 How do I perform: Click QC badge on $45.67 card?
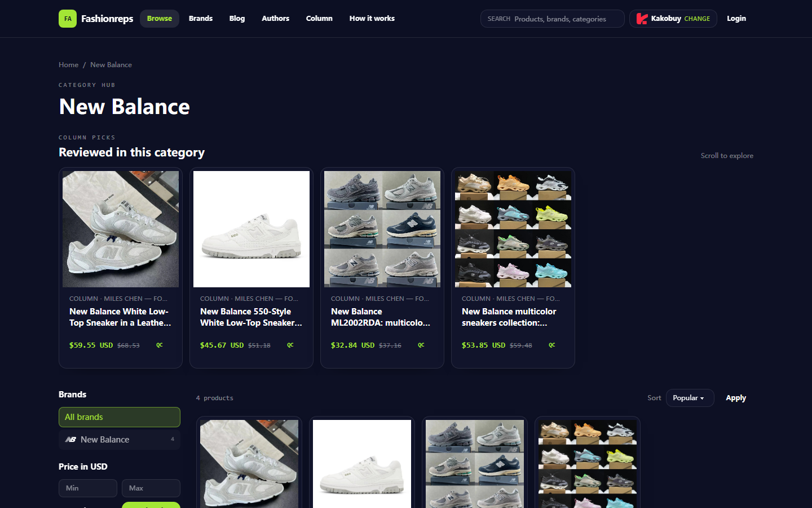(290, 345)
